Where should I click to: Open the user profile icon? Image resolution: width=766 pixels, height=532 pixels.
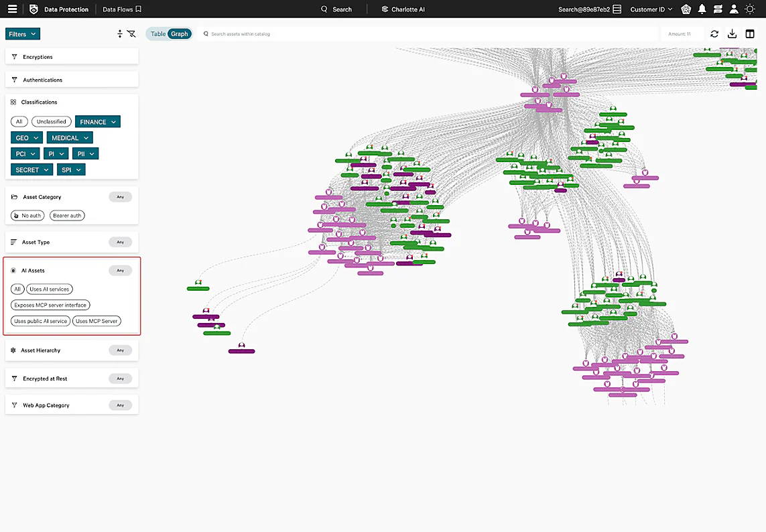734,9
